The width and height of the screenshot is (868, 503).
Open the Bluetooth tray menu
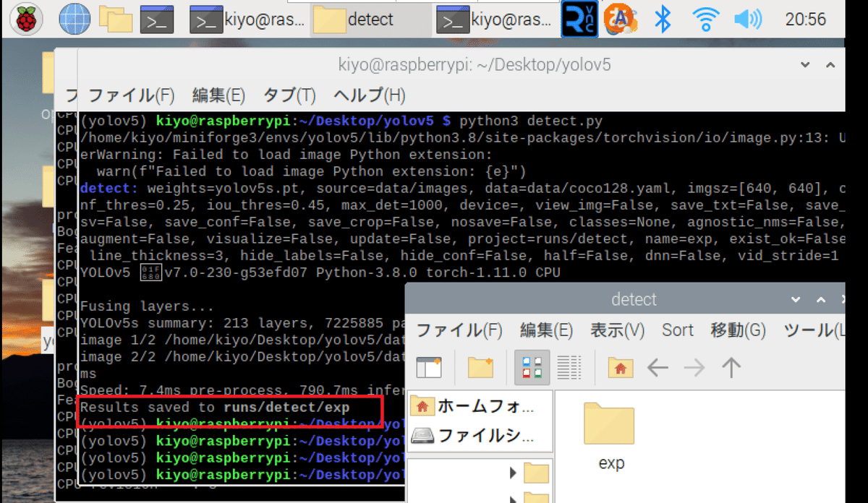point(662,19)
